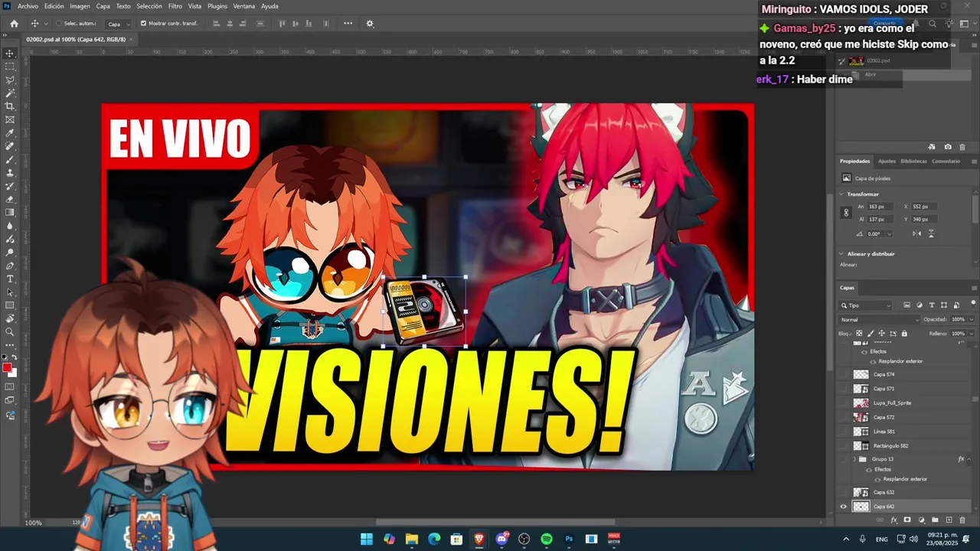Open the Archivo menu
The height and width of the screenshot is (551, 980).
point(28,6)
